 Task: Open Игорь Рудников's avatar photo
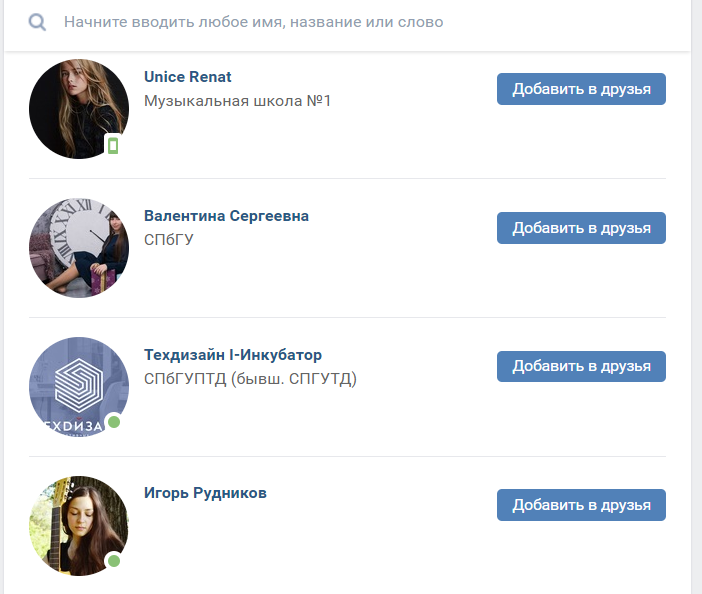[x=79, y=526]
